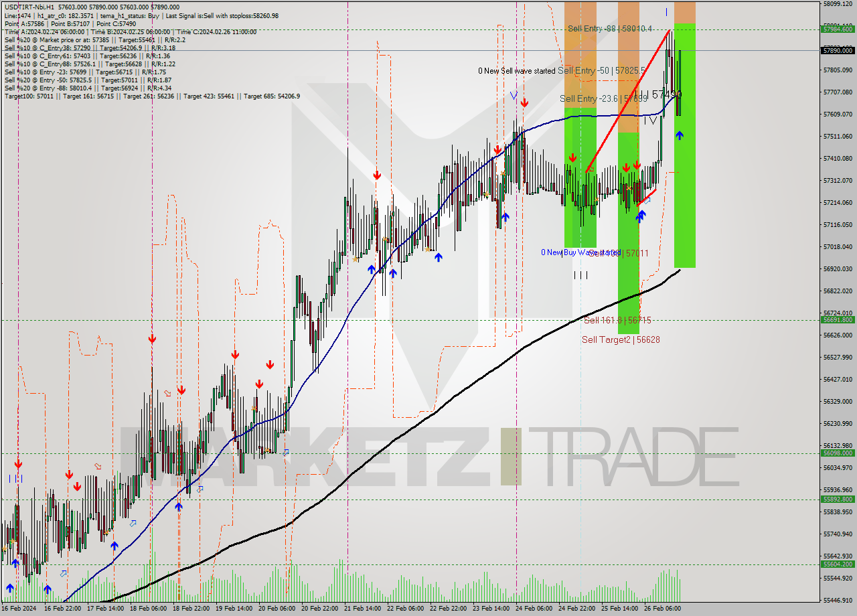
Task: Click the '26 Feb 06:00' time axis label
Action: tap(663, 609)
